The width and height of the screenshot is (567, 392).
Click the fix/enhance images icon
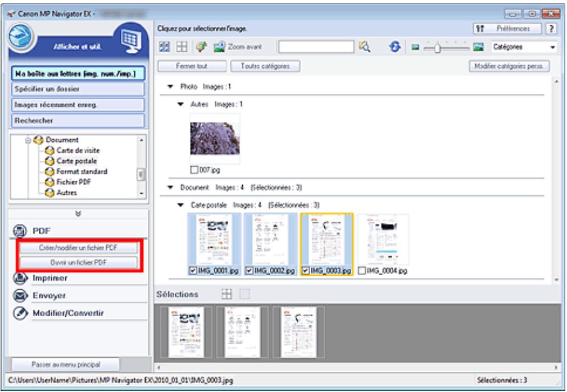coord(201,47)
